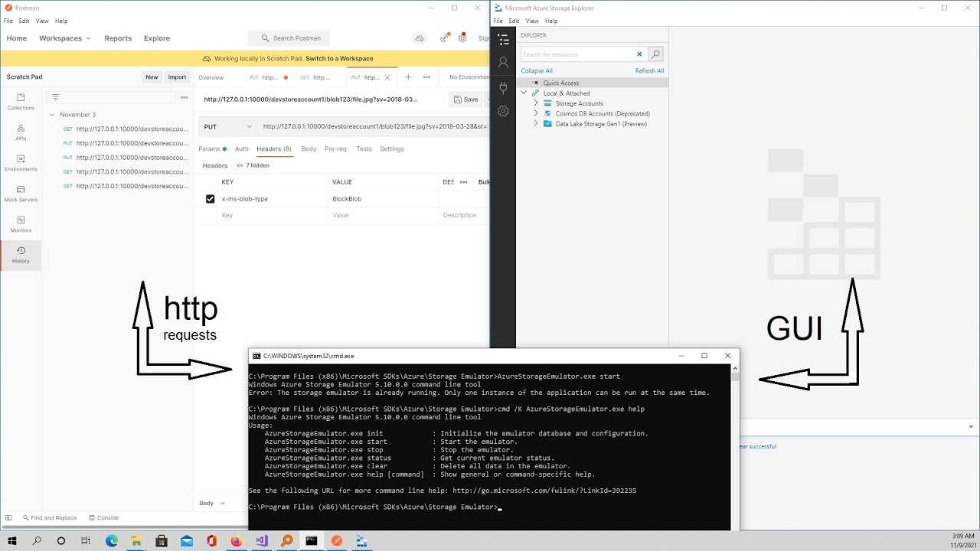Add a new request tab in Postman
Image resolution: width=980 pixels, height=551 pixels.
pos(408,77)
